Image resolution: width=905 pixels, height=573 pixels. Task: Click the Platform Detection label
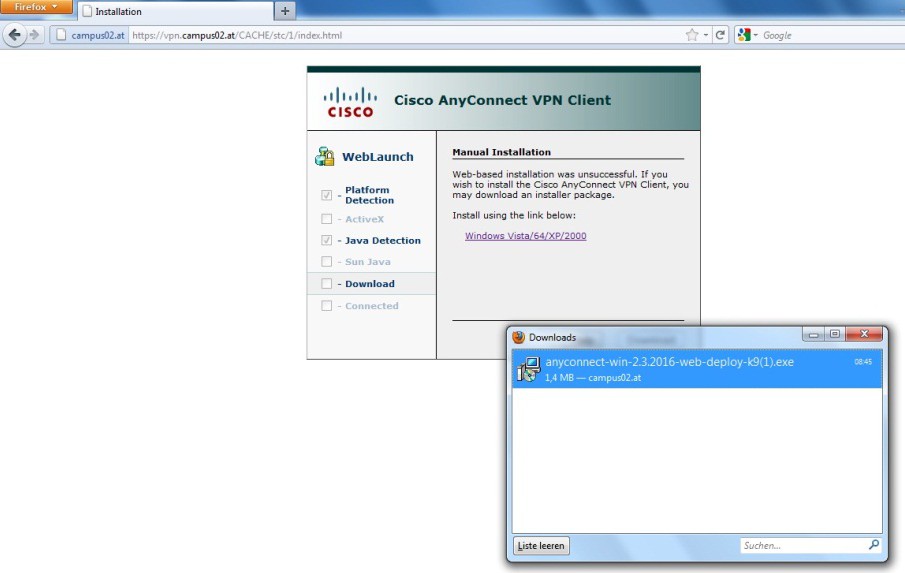point(369,195)
